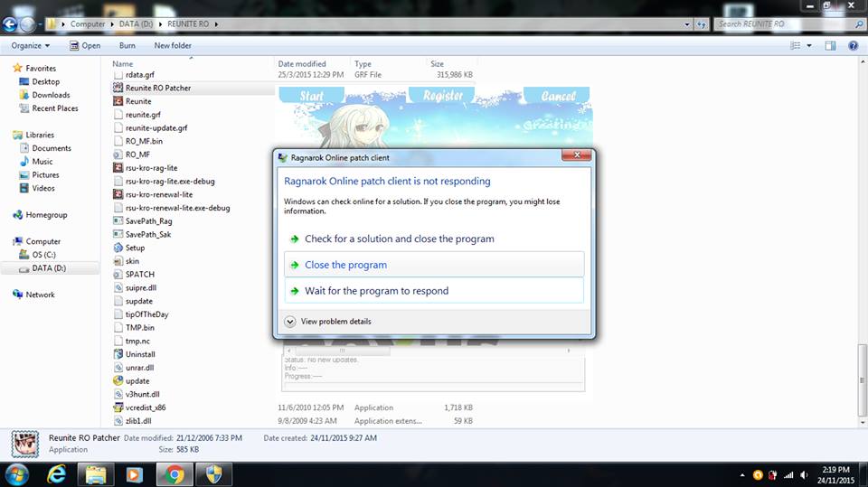Image resolution: width=868 pixels, height=487 pixels.
Task: Click DATA (D:) in the breadcrumb path
Action: [x=136, y=24]
